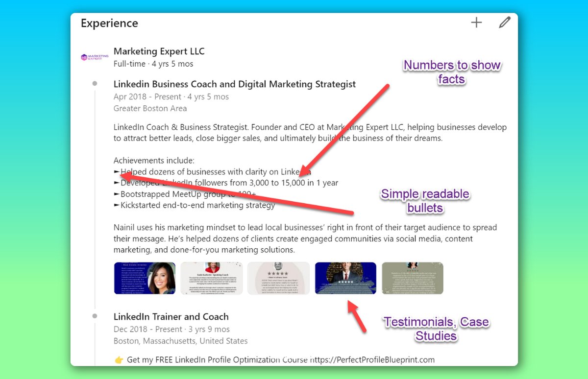Click the 'Numbers to show facts' annotation label
The height and width of the screenshot is (379, 588).
[x=451, y=71]
